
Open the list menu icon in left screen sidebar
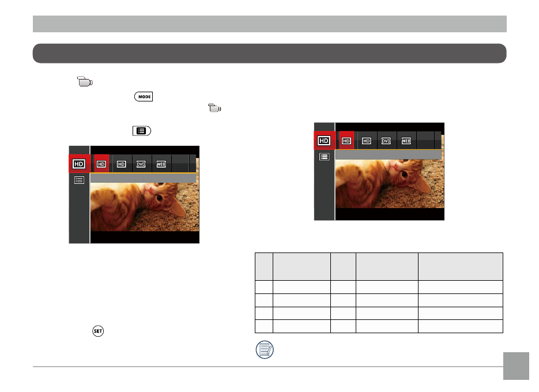click(79, 180)
